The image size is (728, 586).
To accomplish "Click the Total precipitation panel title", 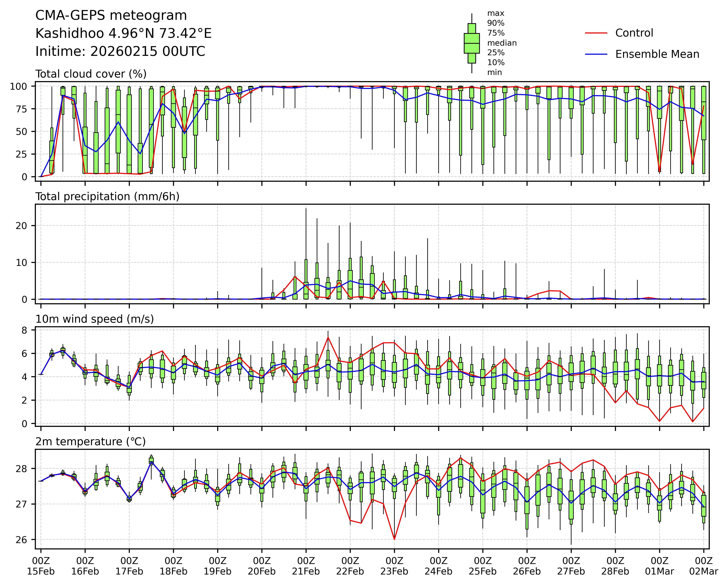I will tap(107, 197).
